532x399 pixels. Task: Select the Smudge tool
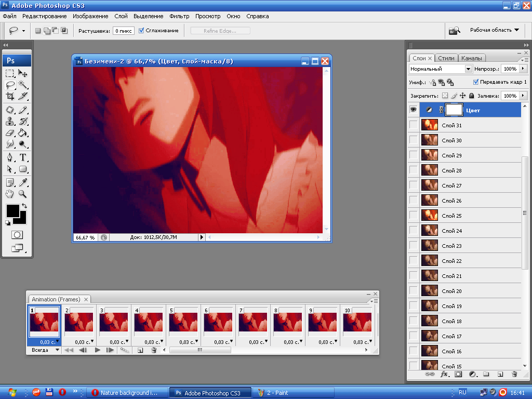(10, 144)
